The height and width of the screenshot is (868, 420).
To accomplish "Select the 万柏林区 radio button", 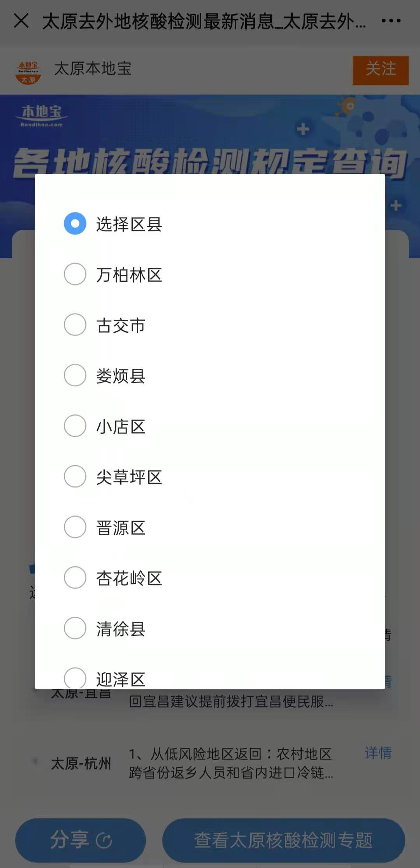I will pos(75,274).
